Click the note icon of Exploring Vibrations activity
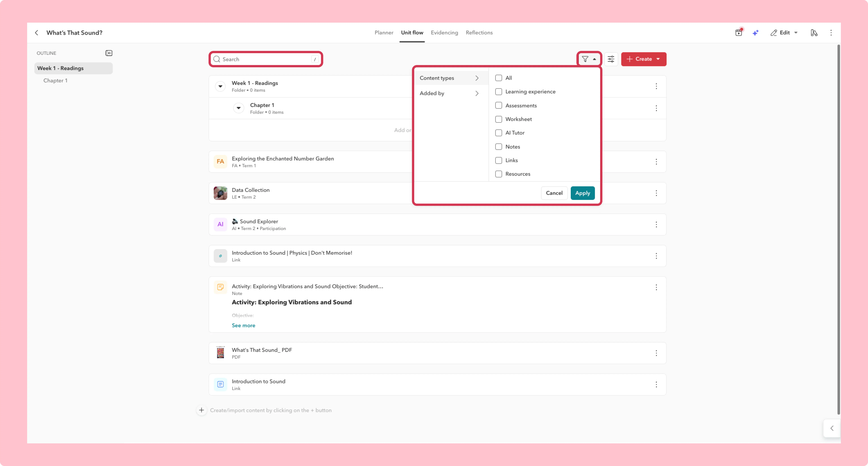Screen dimensions: 868x466 coord(220,287)
